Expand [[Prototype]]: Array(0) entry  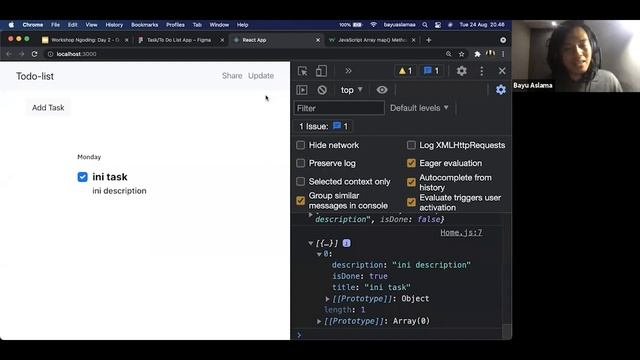[x=319, y=322]
